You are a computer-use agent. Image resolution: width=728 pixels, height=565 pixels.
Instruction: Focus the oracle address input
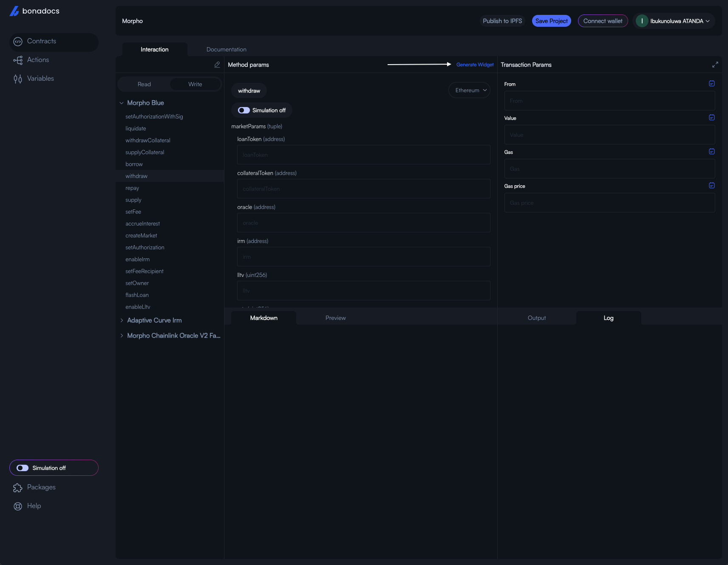pyautogui.click(x=364, y=223)
